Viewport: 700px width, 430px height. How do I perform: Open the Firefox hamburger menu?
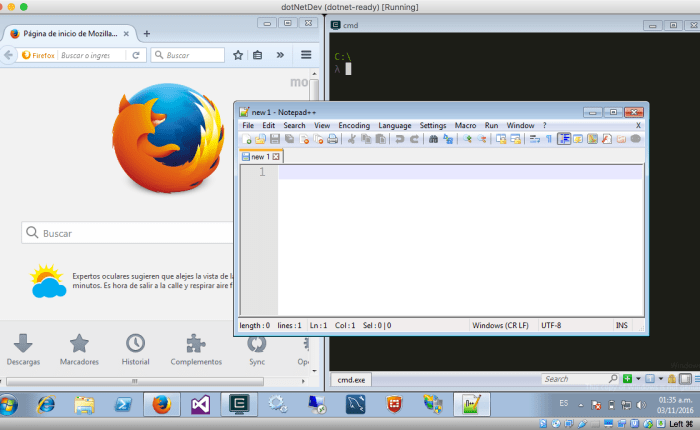306,55
